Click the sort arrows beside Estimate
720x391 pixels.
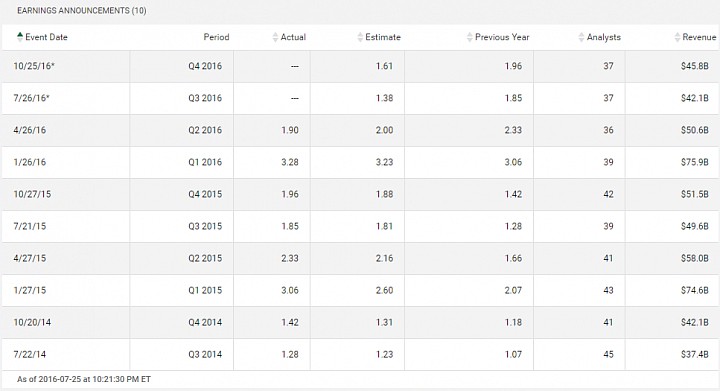[360, 37]
